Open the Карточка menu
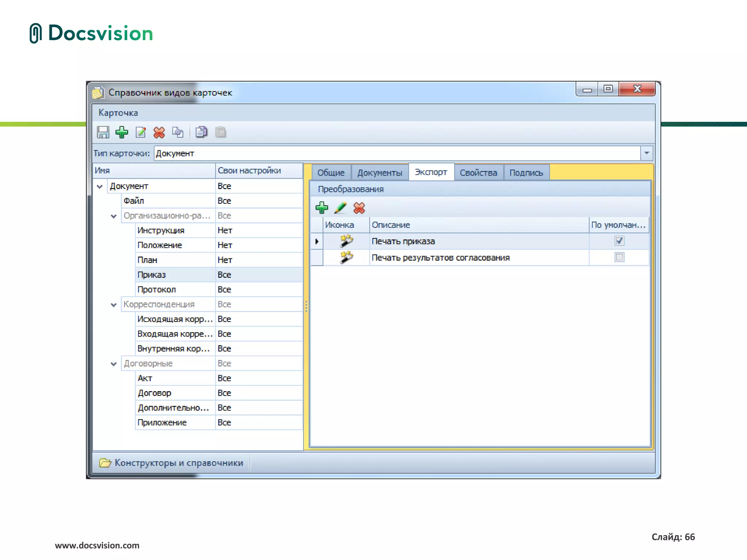747x560 pixels. point(118,113)
